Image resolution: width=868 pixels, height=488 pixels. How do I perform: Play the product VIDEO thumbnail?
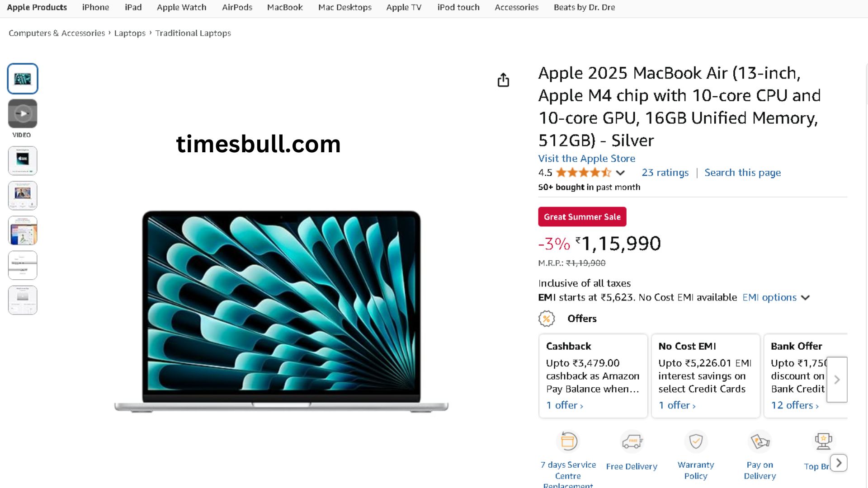(23, 113)
